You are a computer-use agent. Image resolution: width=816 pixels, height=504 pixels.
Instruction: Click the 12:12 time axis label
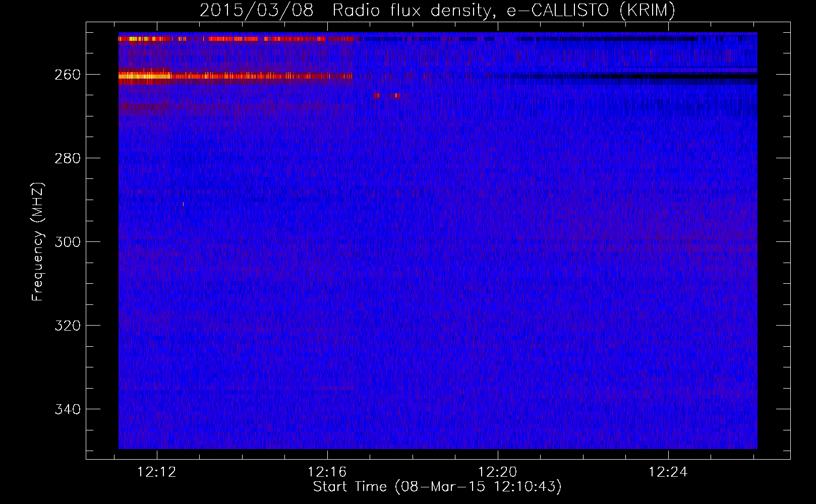[x=157, y=472]
